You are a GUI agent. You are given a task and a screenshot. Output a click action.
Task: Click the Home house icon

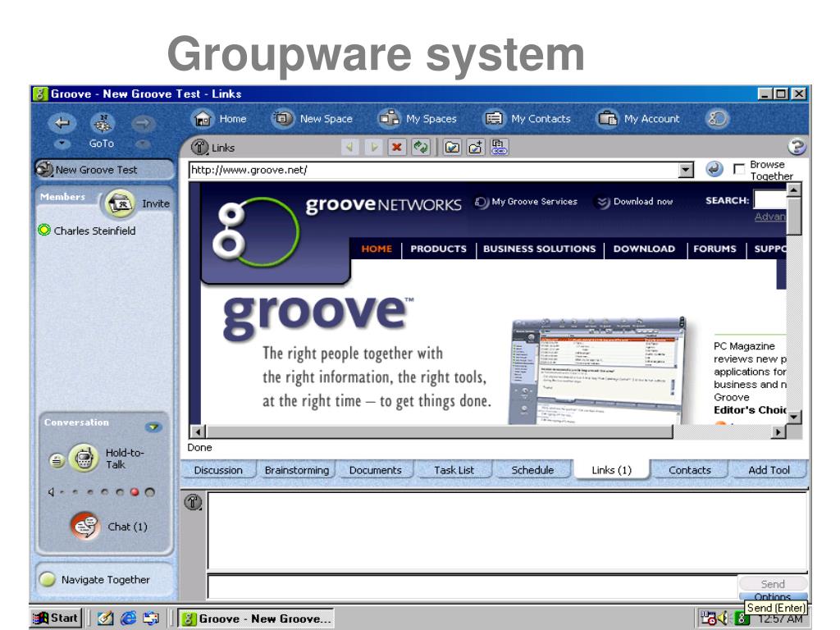click(203, 118)
